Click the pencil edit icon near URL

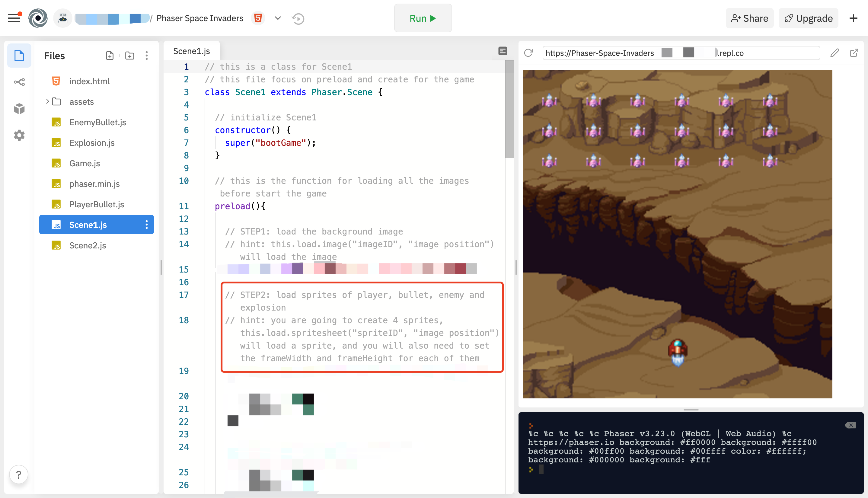tap(834, 53)
